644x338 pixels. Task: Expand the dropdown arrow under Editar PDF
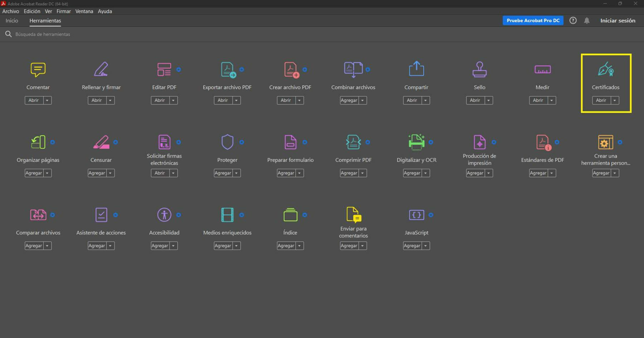coord(174,100)
